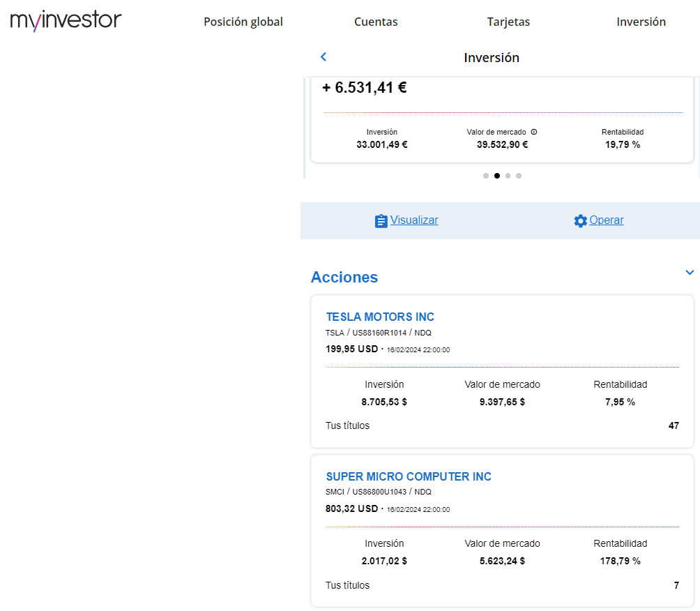Click Tesla's 7,95 % return
The image size is (700, 611).
tap(620, 402)
